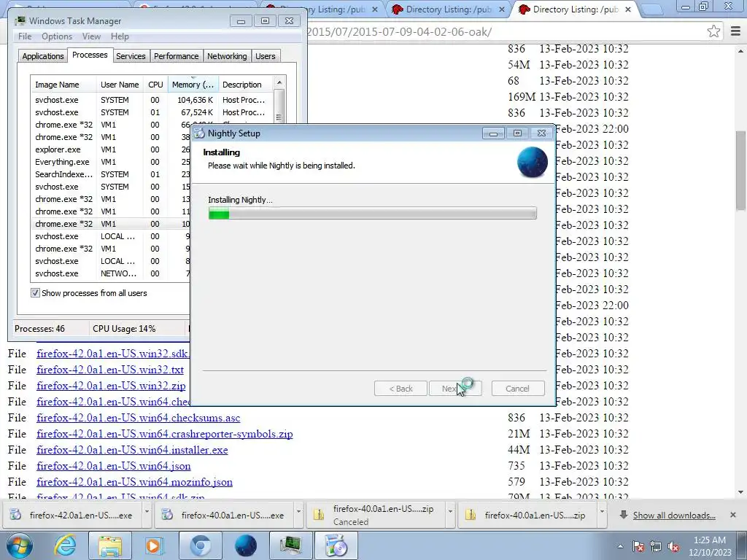Click Nightly Setup title bar icon
Screen dimensions: 747x560
point(200,133)
